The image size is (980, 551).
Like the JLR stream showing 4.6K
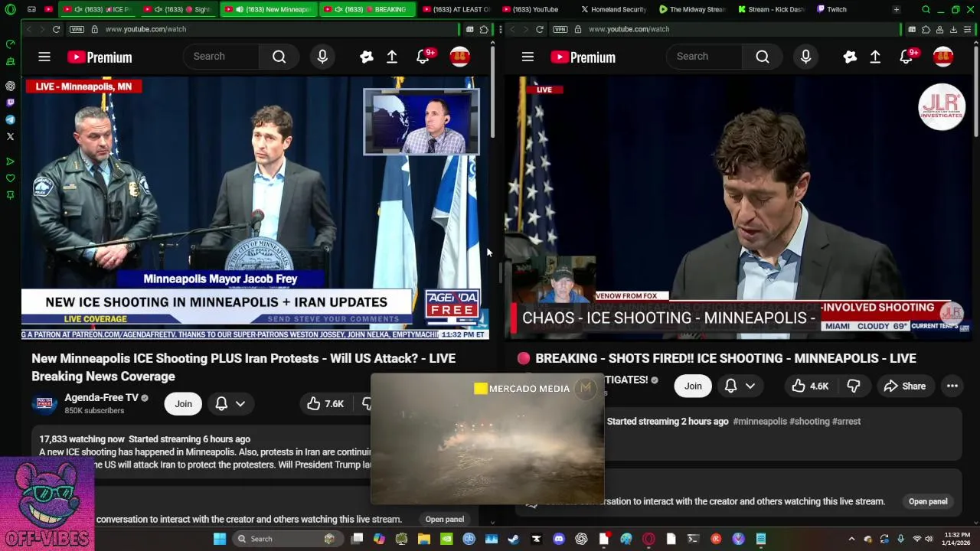click(810, 386)
